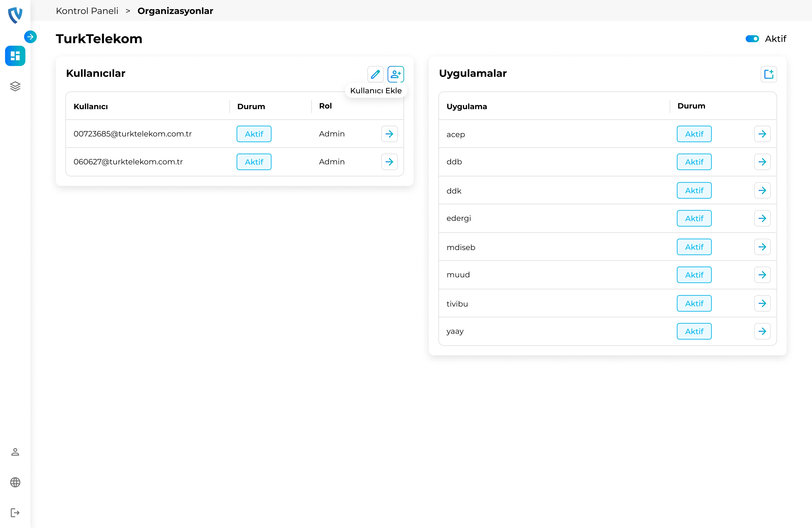Open the user profile icon
The width and height of the screenshot is (812, 528).
(15, 452)
